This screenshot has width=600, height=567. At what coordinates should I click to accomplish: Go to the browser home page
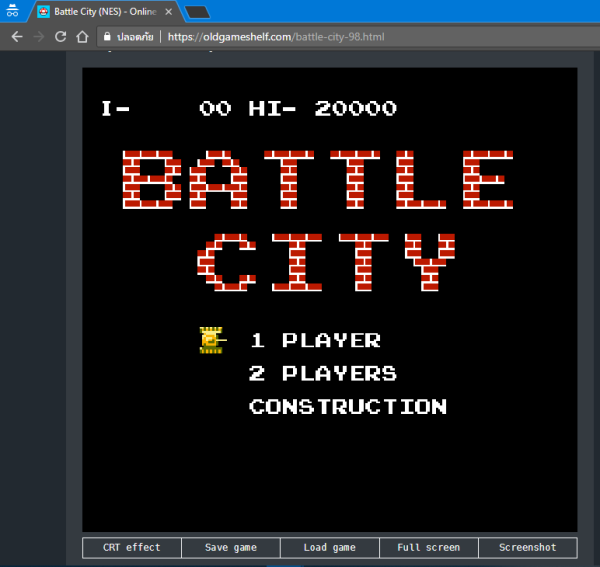(x=83, y=37)
